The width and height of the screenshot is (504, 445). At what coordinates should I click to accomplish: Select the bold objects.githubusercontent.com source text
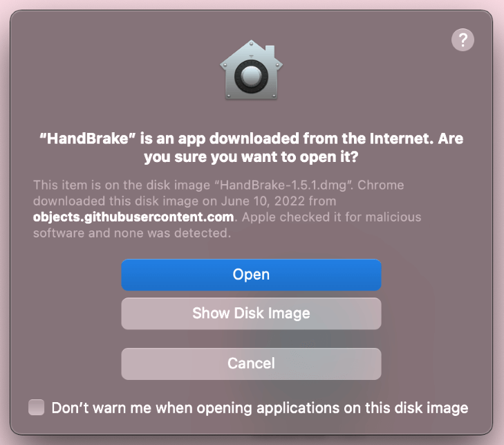[133, 217]
